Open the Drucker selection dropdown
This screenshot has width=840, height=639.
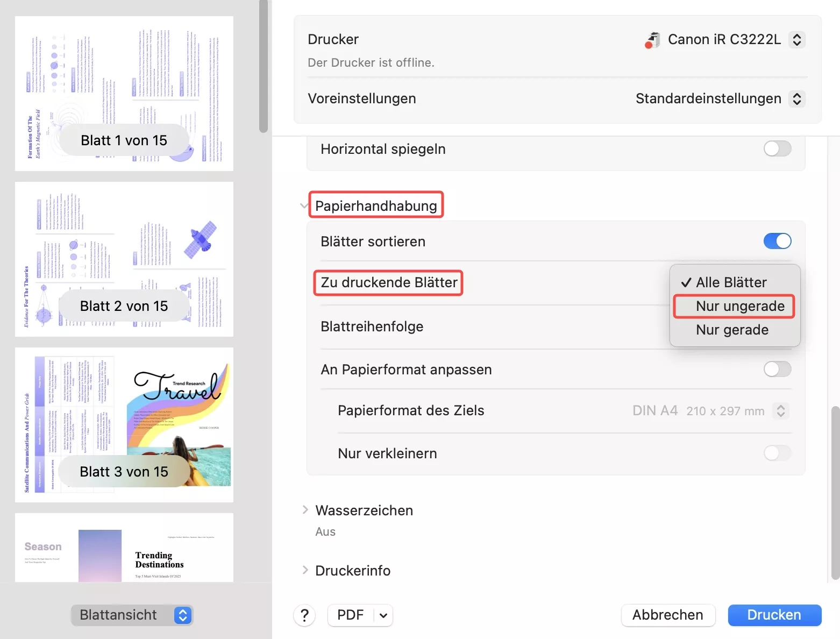[798, 39]
